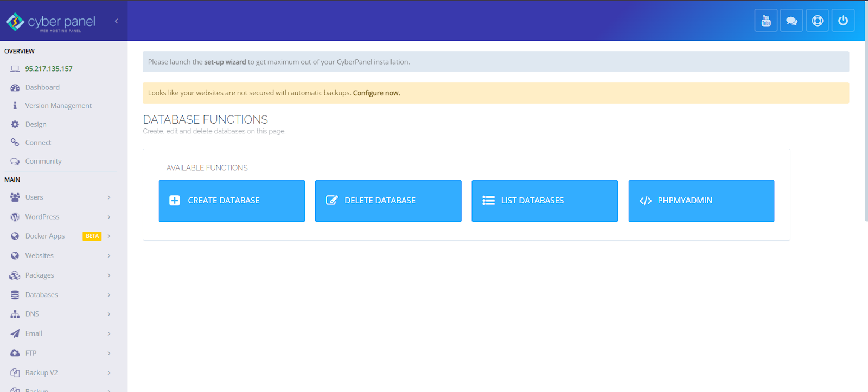This screenshot has height=392, width=868.
Task: Open the Delete Database function
Action: 388,201
